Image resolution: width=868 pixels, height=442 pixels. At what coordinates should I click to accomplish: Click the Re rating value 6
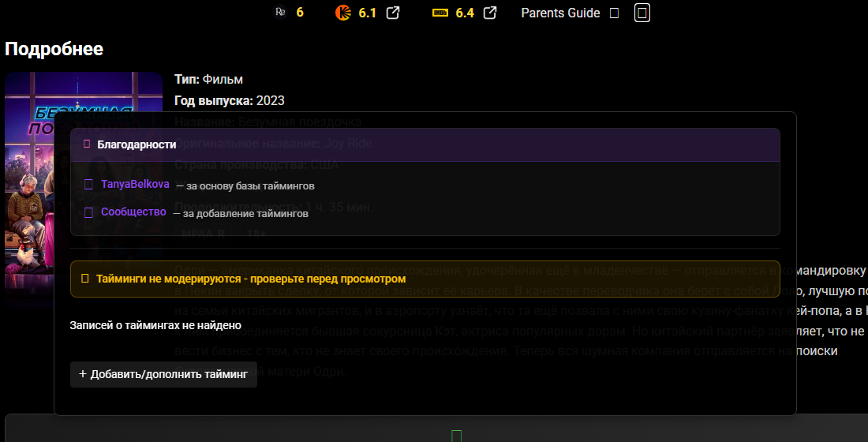point(300,12)
